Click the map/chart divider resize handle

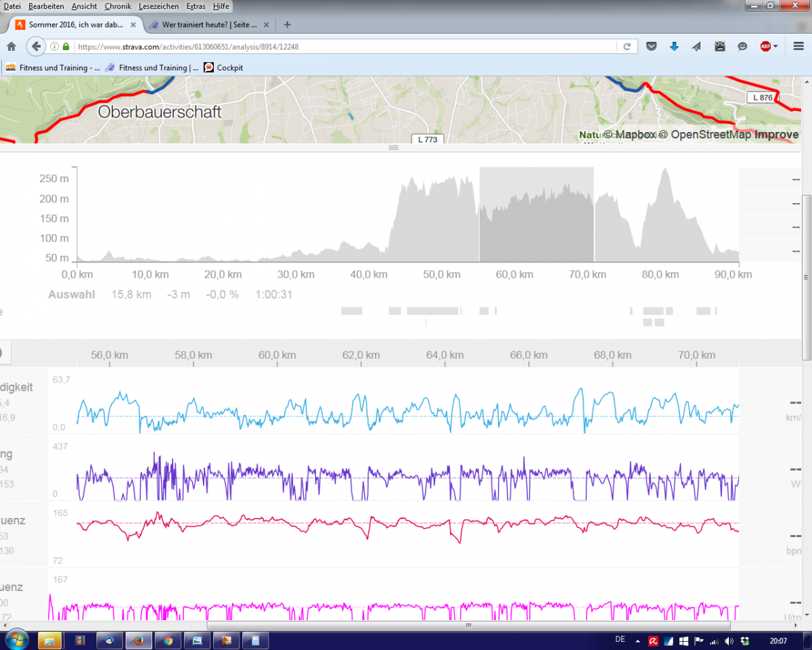(x=393, y=148)
